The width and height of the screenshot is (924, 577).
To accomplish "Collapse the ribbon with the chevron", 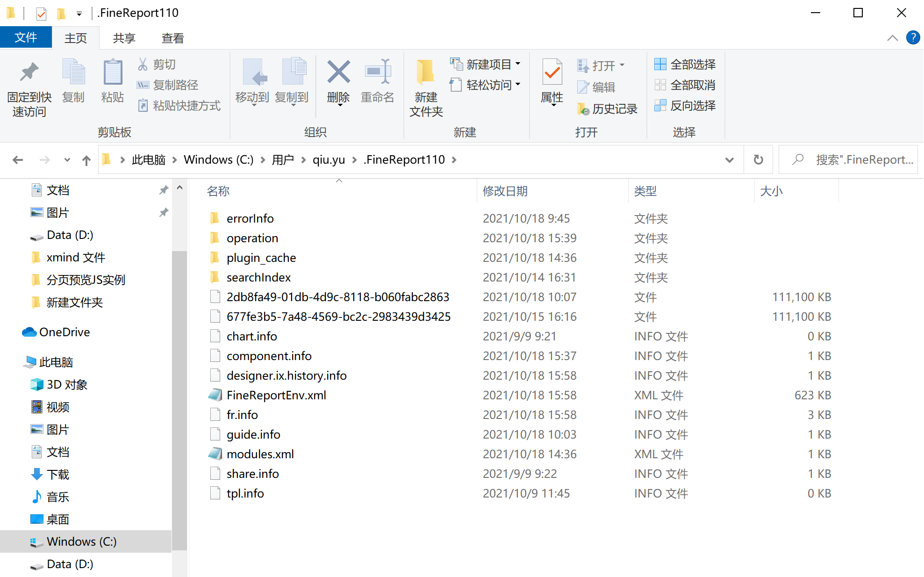I will coord(892,38).
